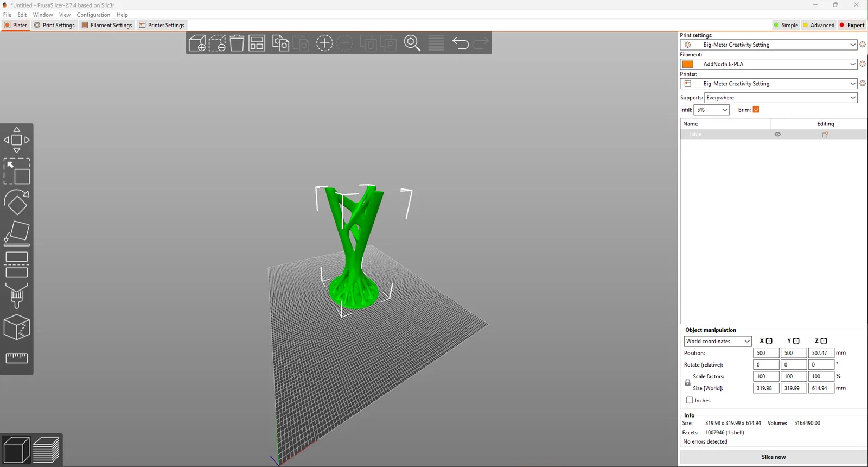Open search with the magnifier icon

pyautogui.click(x=412, y=43)
